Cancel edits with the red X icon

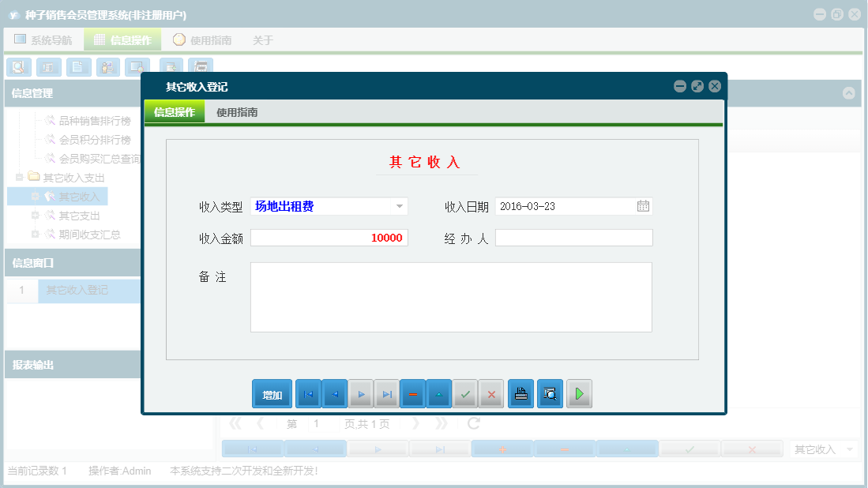coord(491,393)
